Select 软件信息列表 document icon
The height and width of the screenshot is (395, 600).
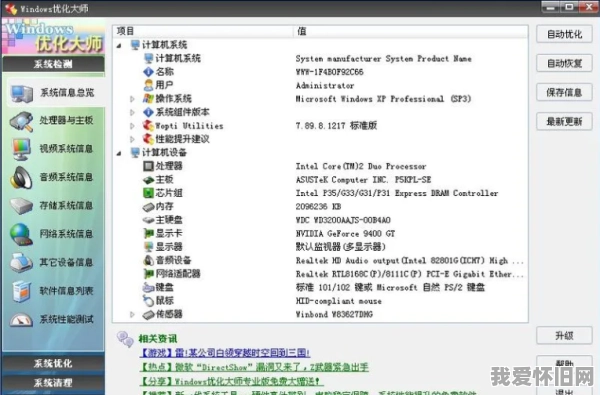coord(21,291)
